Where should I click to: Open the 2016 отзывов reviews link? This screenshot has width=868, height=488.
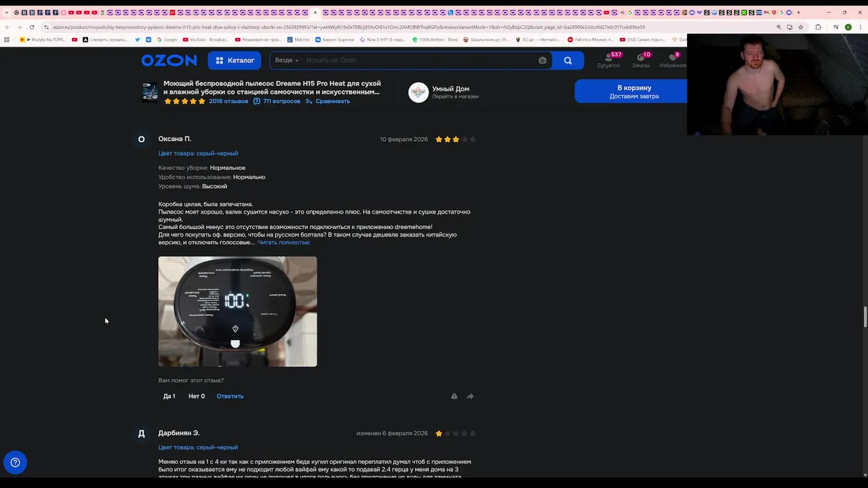pyautogui.click(x=229, y=101)
